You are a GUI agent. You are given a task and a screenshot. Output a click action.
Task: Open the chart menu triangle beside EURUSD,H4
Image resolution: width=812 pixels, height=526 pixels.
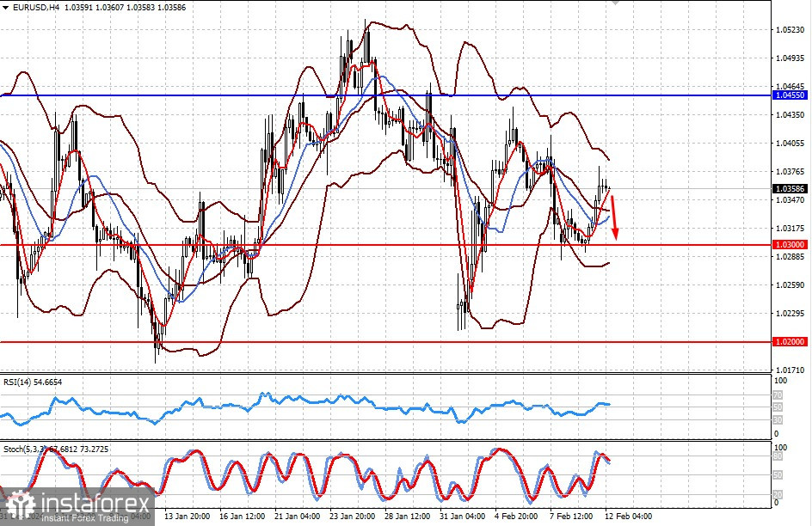click(x=6, y=8)
